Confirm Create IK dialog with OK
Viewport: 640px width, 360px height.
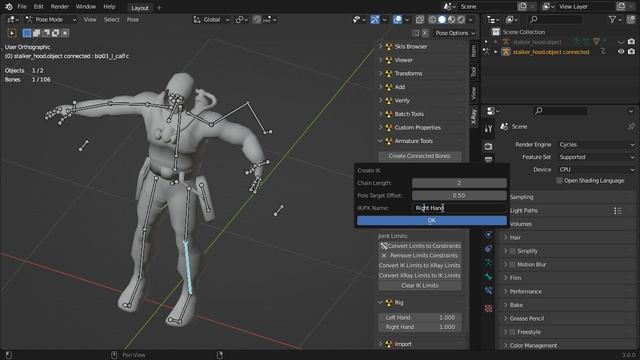coord(432,221)
